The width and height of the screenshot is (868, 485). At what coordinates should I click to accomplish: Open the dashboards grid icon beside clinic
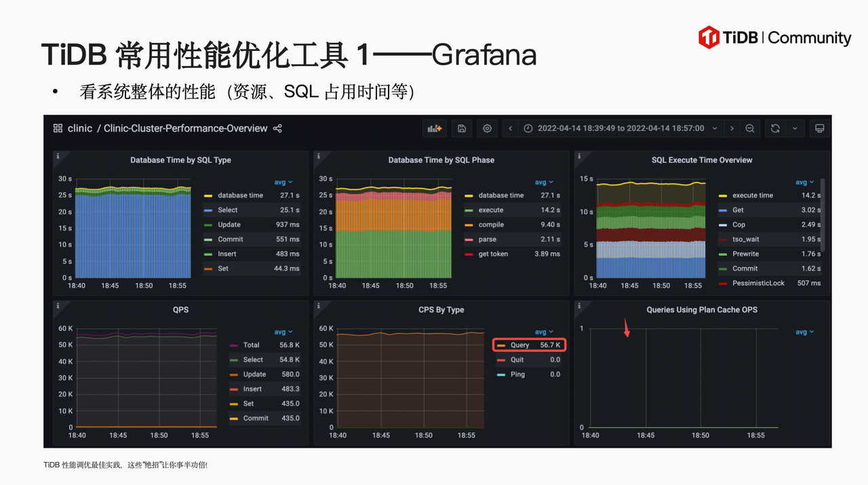pos(58,128)
